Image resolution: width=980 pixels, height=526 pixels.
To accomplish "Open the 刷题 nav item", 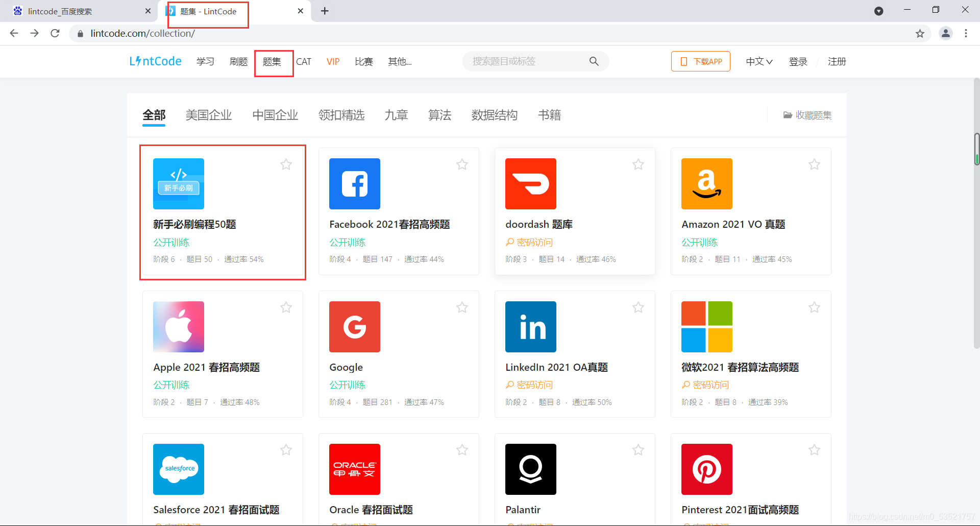I will pyautogui.click(x=238, y=62).
